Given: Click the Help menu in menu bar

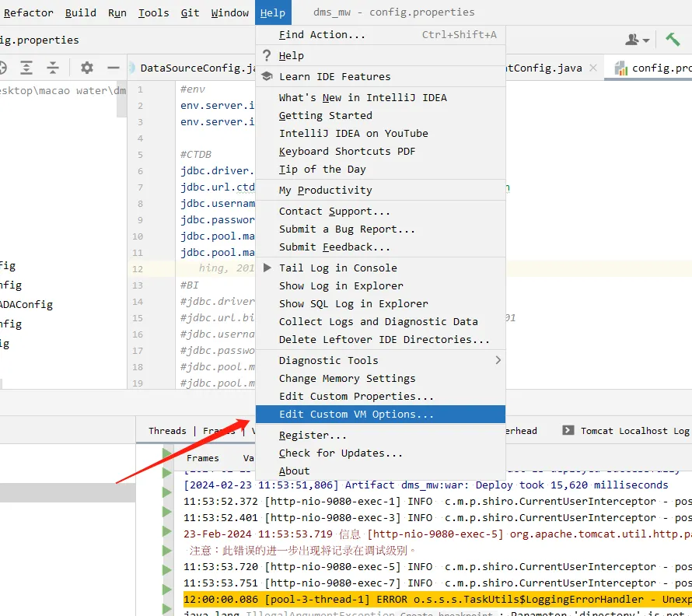Looking at the screenshot, I should 273,12.
